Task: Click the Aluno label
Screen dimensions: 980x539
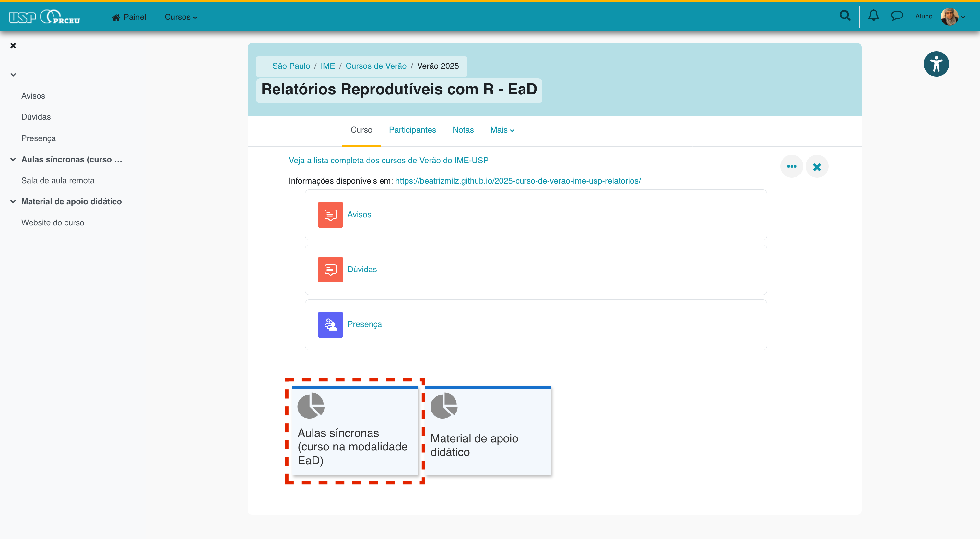Action: click(924, 16)
